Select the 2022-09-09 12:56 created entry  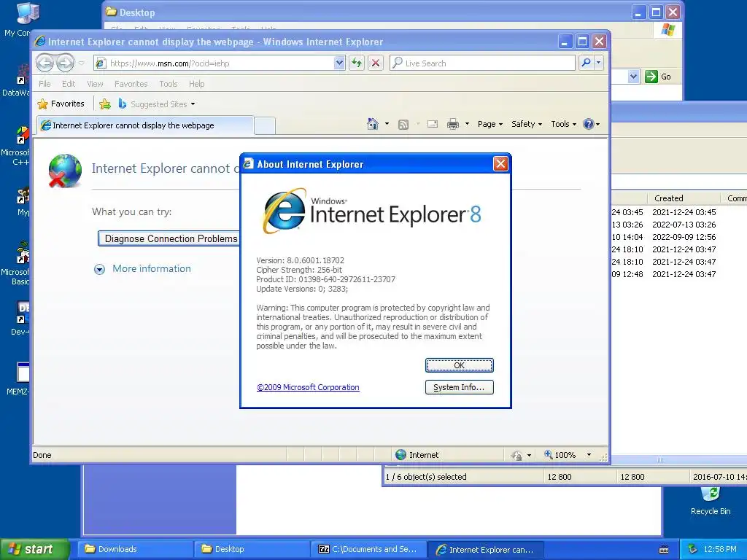click(684, 237)
